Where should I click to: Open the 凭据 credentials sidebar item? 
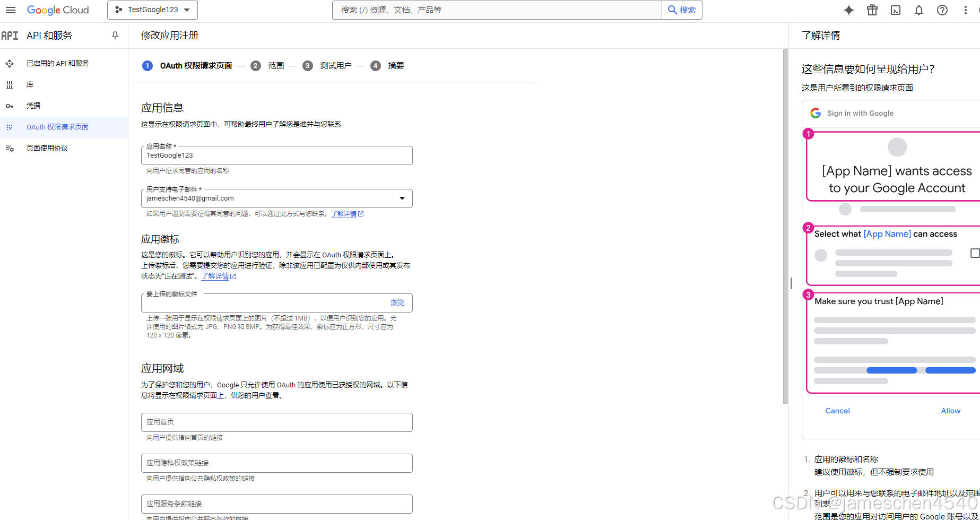coord(64,106)
